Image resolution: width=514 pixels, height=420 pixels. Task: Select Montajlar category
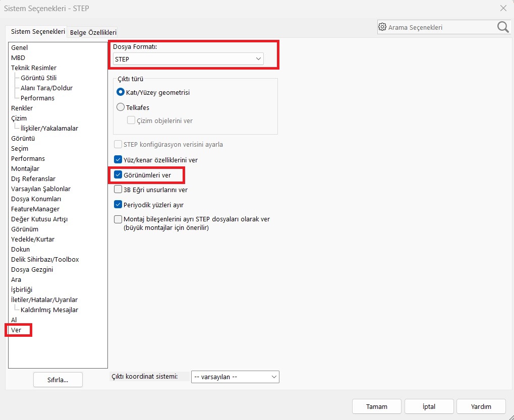point(25,169)
